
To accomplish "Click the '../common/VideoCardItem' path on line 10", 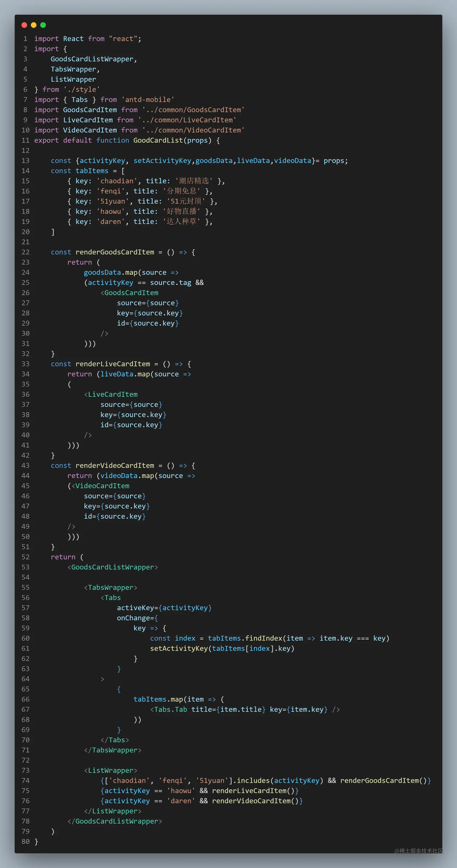I will click(x=193, y=130).
